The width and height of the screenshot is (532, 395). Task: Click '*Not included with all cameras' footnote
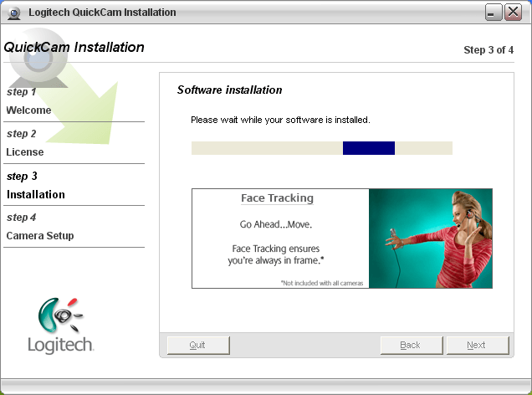point(322,283)
